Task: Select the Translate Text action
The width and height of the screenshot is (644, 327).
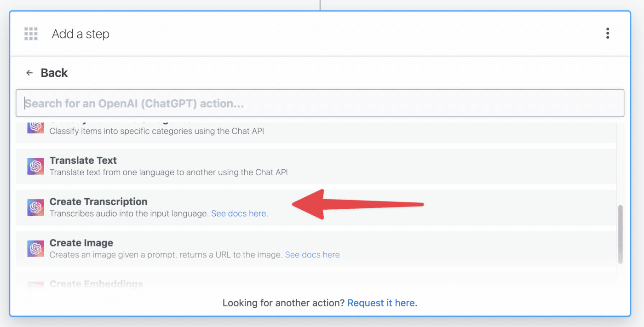Action: click(x=316, y=166)
